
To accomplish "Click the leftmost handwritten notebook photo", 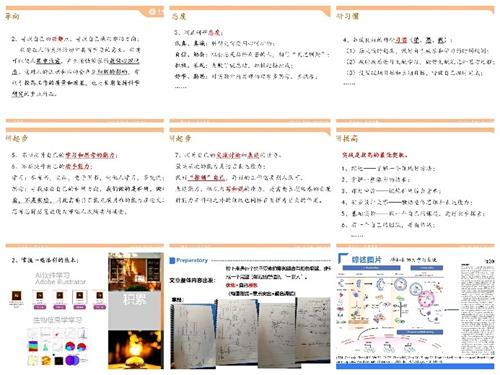I will point(193,335).
